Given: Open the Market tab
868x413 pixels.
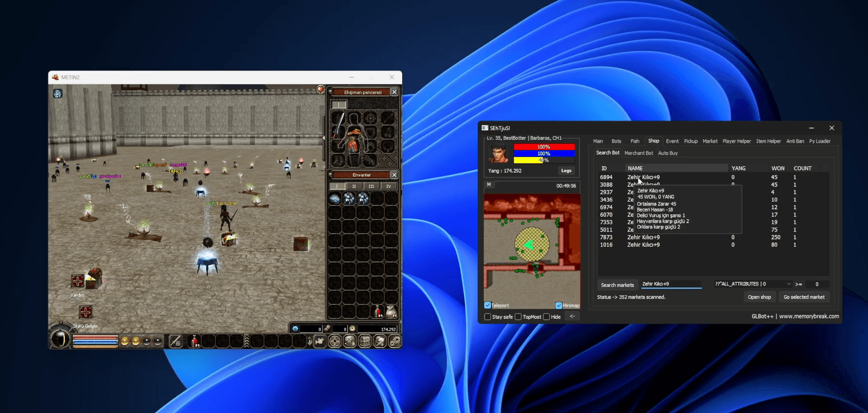Looking at the screenshot, I should click(x=710, y=141).
